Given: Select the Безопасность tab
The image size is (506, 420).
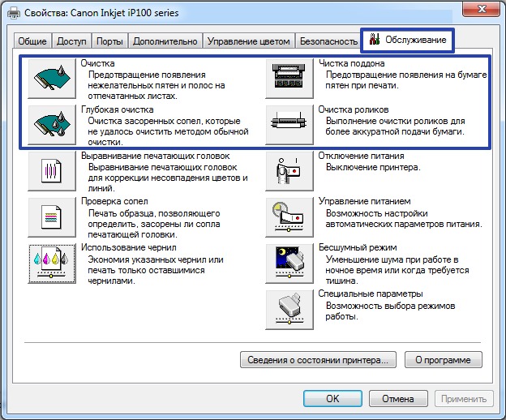Looking at the screenshot, I should pos(328,41).
